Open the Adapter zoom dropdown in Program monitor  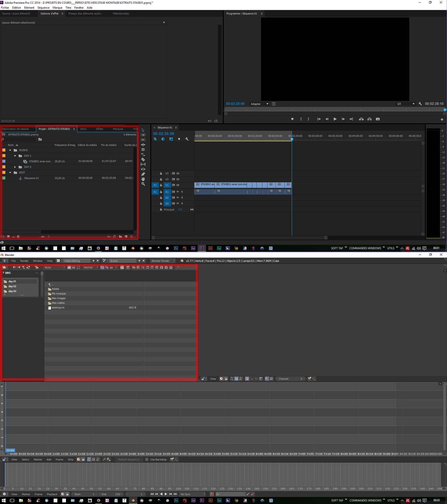tap(259, 104)
